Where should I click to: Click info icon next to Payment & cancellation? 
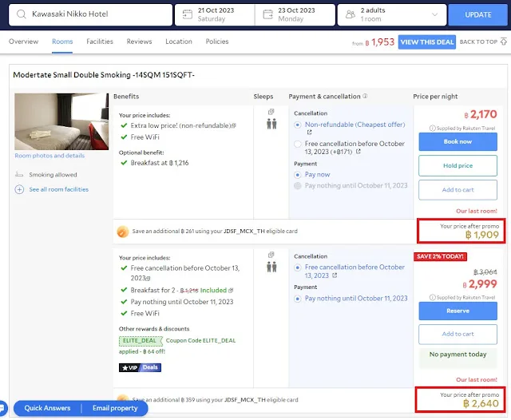365,96
